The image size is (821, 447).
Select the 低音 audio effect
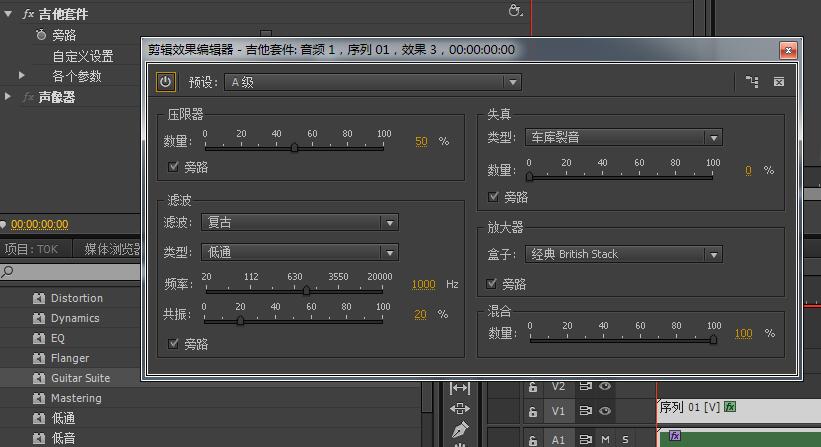(x=63, y=438)
